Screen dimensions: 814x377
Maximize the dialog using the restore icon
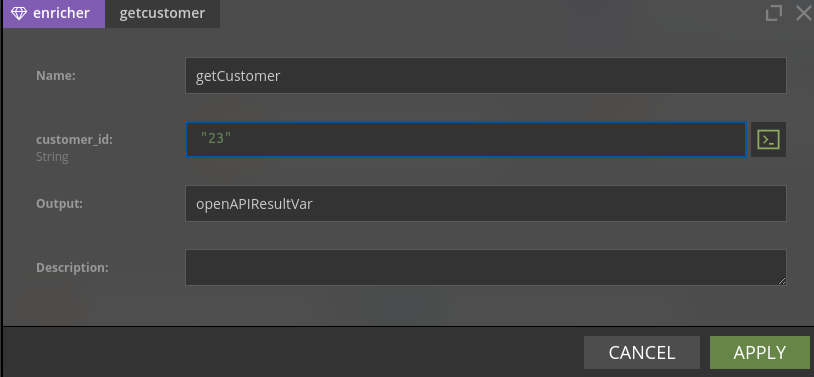pos(774,13)
